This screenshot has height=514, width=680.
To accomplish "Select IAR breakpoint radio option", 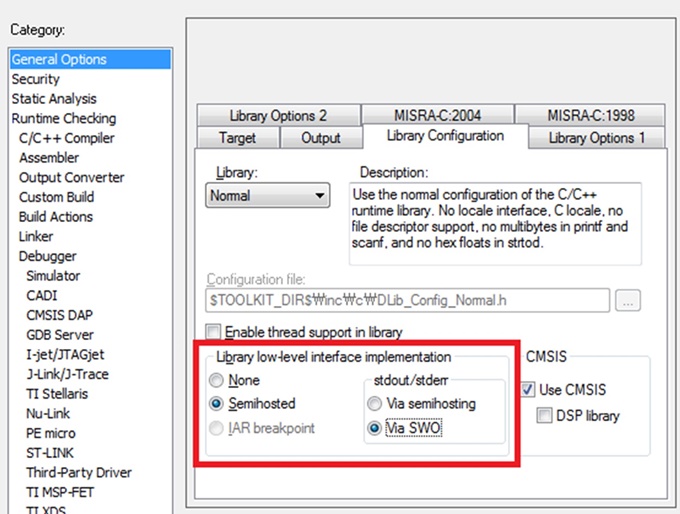I will pyautogui.click(x=216, y=429).
